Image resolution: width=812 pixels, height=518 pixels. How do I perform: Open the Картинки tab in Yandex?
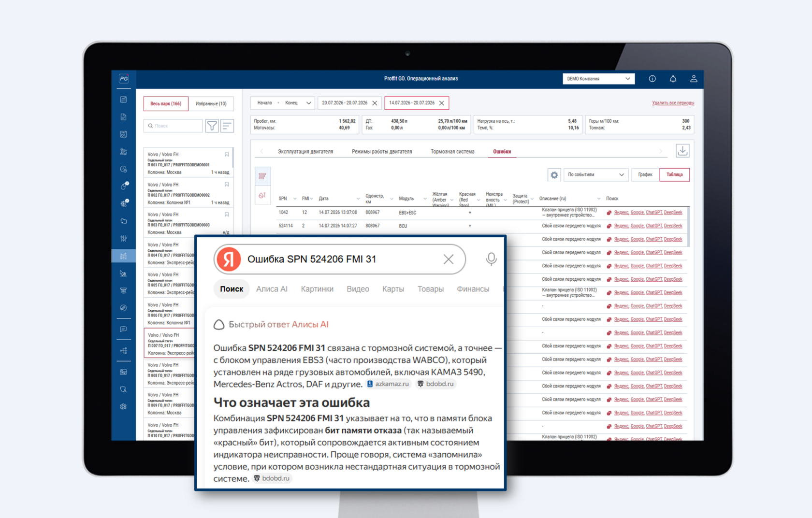coord(317,289)
